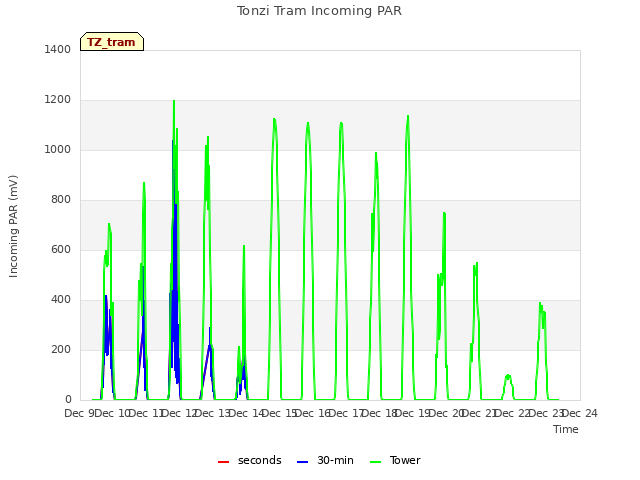Click the 400 y-axis tick label

(x=61, y=300)
